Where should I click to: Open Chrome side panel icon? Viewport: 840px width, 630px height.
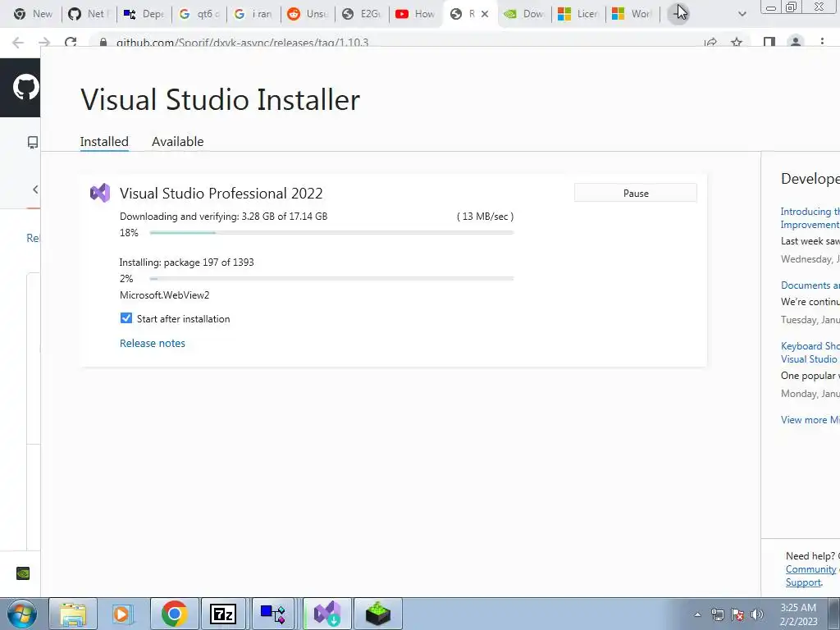point(769,42)
